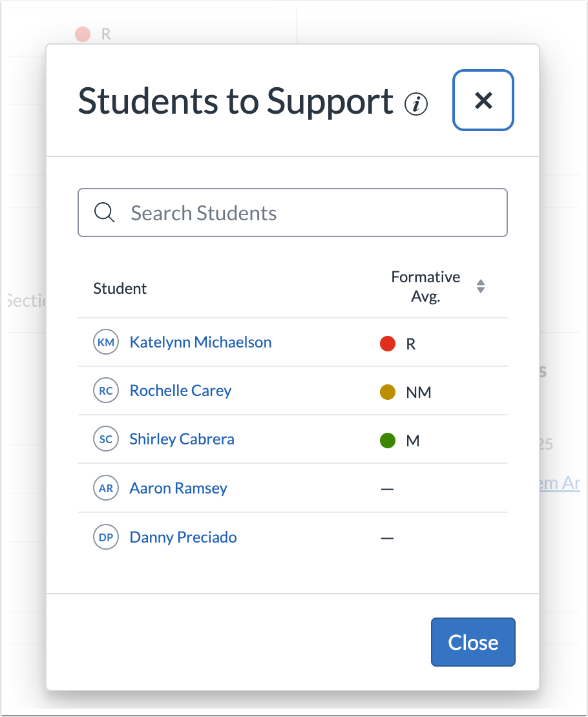Click the yellow NM indicator for Rochelle Carey
Screen dimensions: 588x717
click(x=387, y=390)
